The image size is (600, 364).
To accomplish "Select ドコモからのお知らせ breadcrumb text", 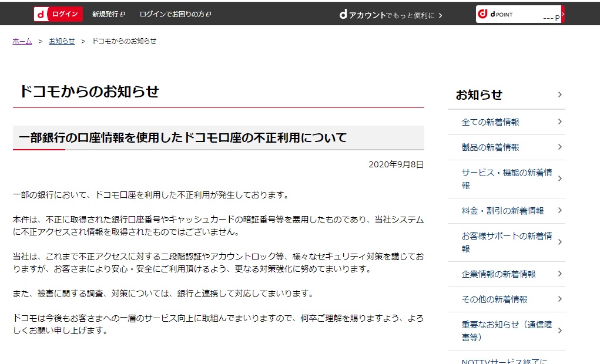I will pos(125,41).
